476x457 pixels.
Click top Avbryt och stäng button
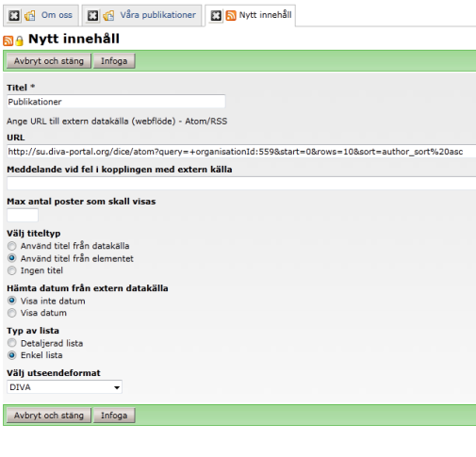49,61
